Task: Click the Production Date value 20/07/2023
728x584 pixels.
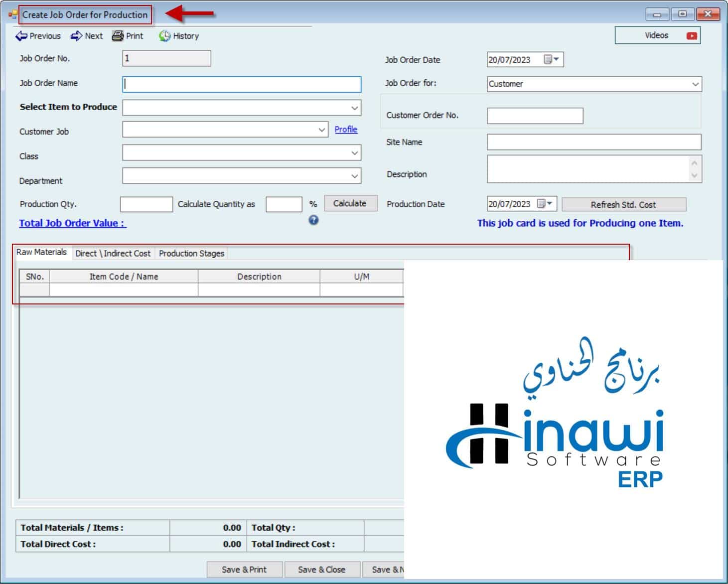Action: point(509,204)
